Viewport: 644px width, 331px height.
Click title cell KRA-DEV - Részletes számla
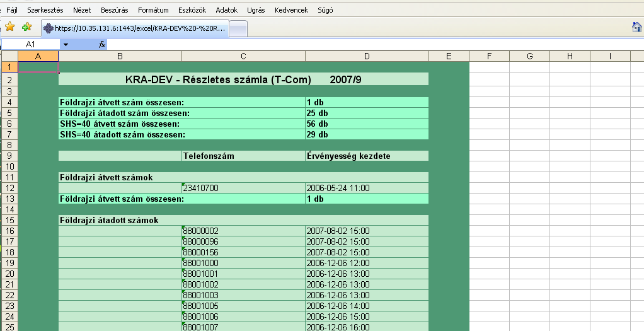click(x=244, y=79)
